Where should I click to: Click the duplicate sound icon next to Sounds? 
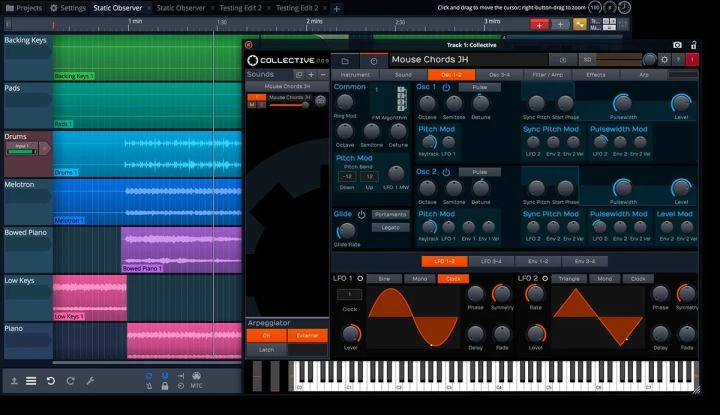pyautogui.click(x=299, y=74)
